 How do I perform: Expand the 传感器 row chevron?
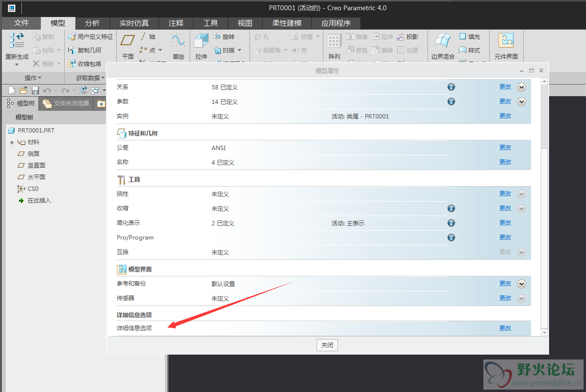tap(521, 299)
